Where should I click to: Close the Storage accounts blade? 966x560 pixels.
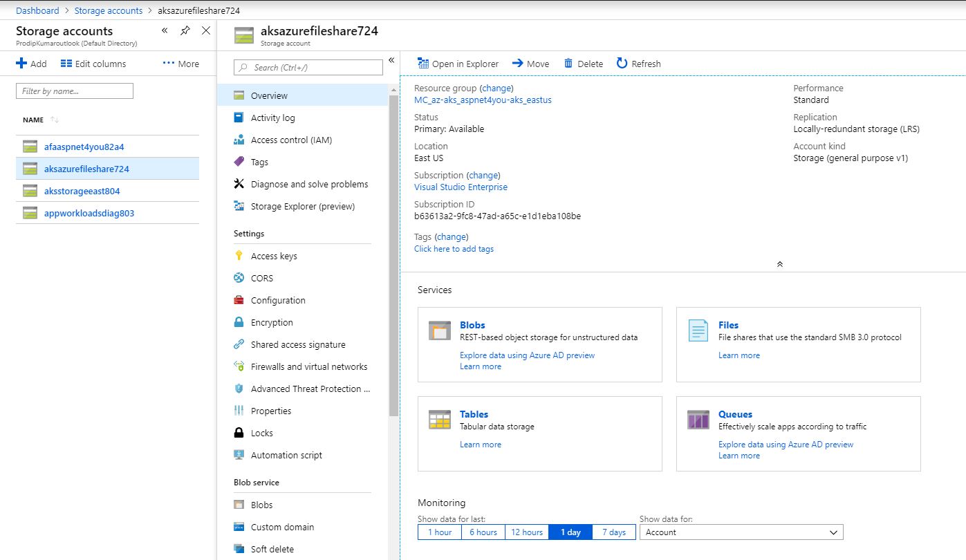(x=205, y=30)
